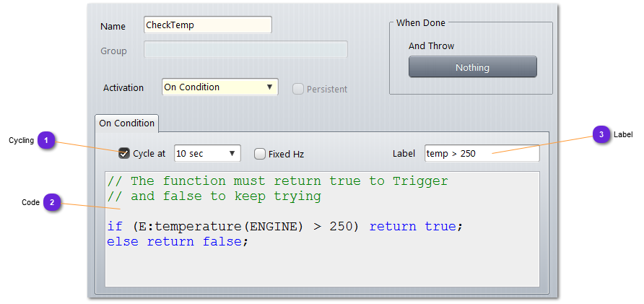Click the Name field containing CheckTemp
644x304 pixels.
pos(207,25)
